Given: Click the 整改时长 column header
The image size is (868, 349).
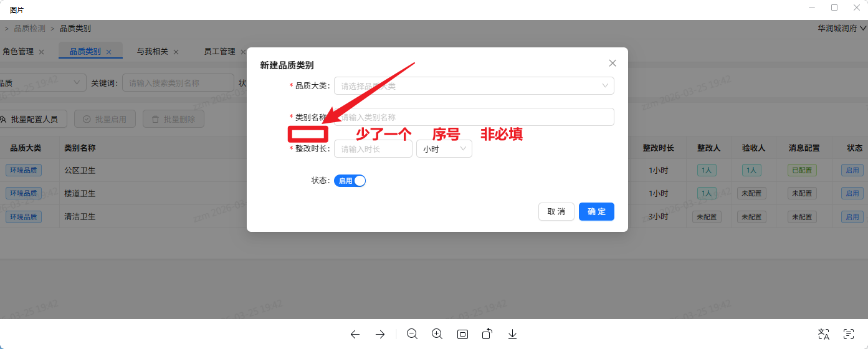Looking at the screenshot, I should pos(659,148).
